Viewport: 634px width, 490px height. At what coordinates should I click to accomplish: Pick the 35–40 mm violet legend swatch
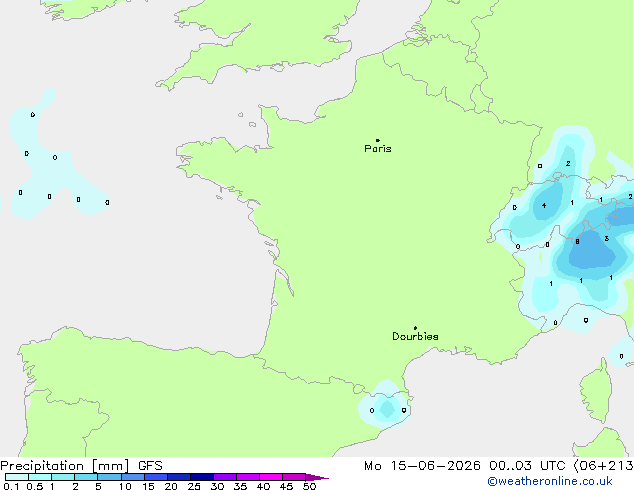[248, 477]
